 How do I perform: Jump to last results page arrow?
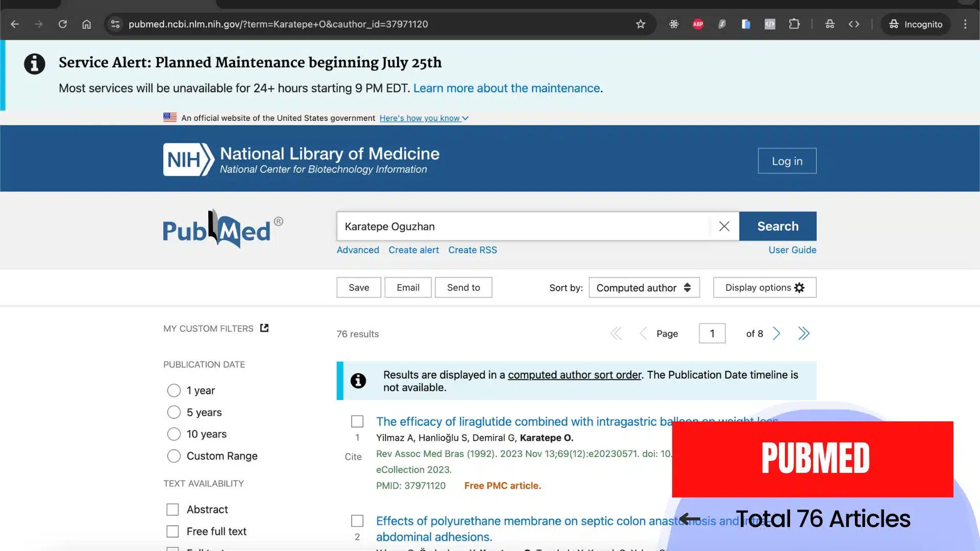tap(803, 334)
